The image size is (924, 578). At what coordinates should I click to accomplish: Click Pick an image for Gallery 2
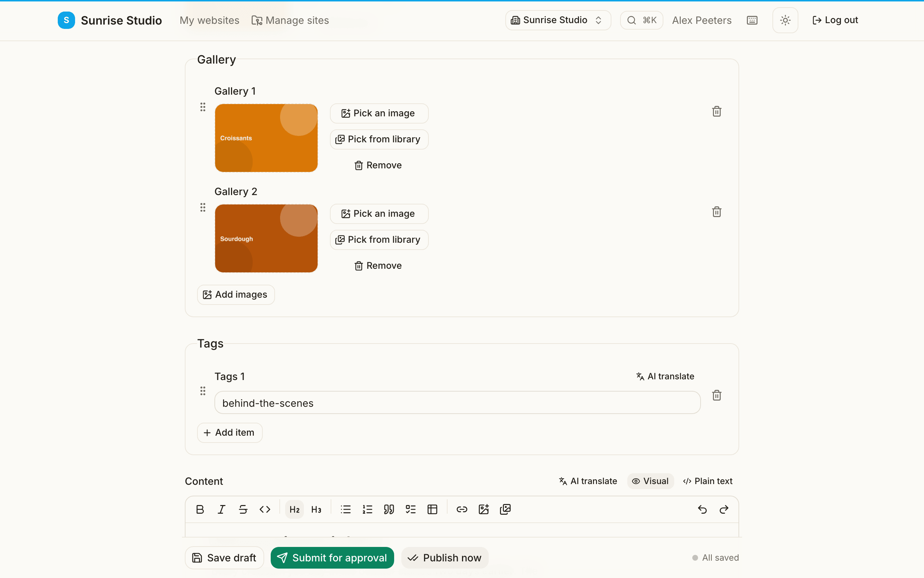pyautogui.click(x=379, y=214)
